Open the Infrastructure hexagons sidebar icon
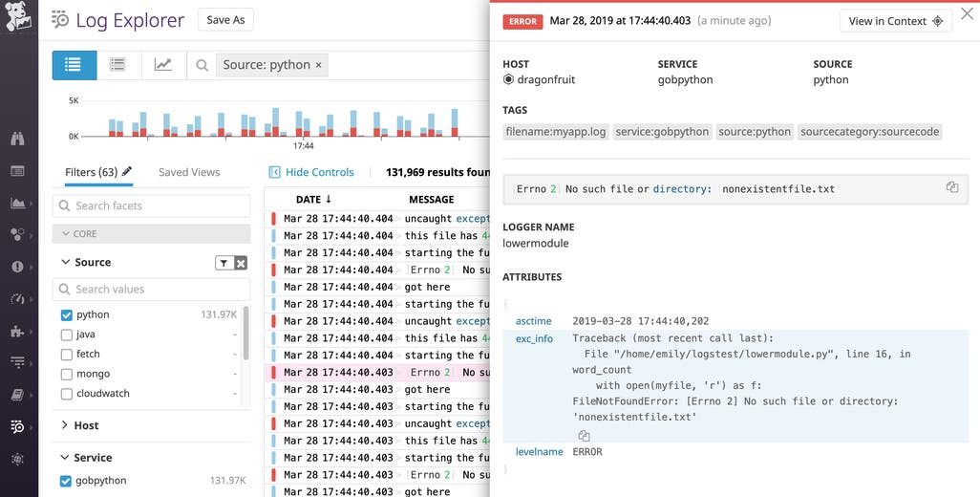This screenshot has width=980, height=497. (17, 234)
